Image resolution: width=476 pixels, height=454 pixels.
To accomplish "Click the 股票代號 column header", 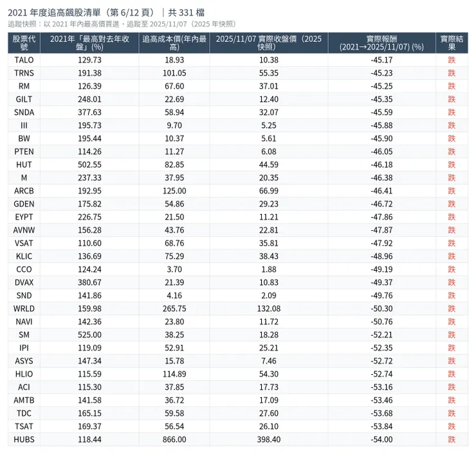I will point(24,43).
